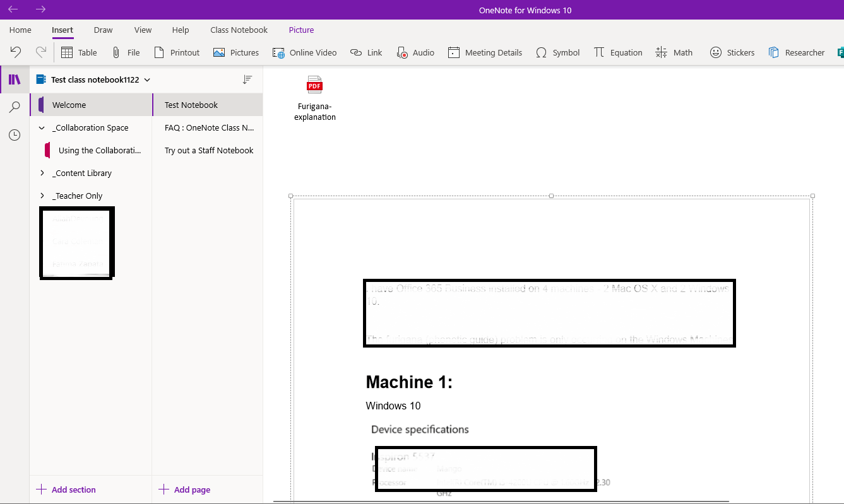This screenshot has height=504, width=844.
Task: Insert a Printout
Action: coord(177,52)
